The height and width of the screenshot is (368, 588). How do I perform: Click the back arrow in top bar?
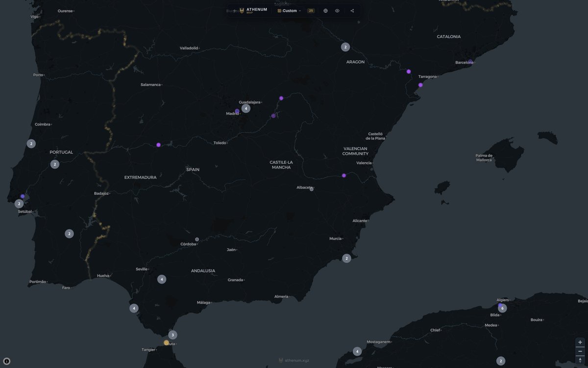pos(234,10)
